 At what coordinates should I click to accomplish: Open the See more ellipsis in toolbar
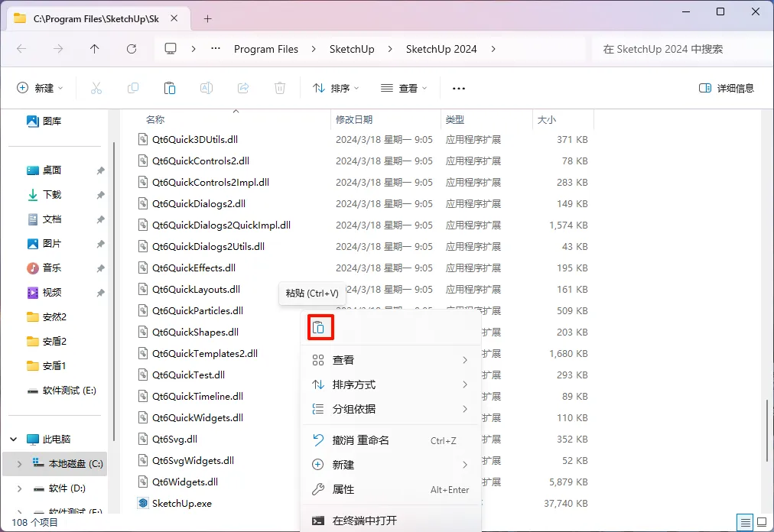pos(459,89)
